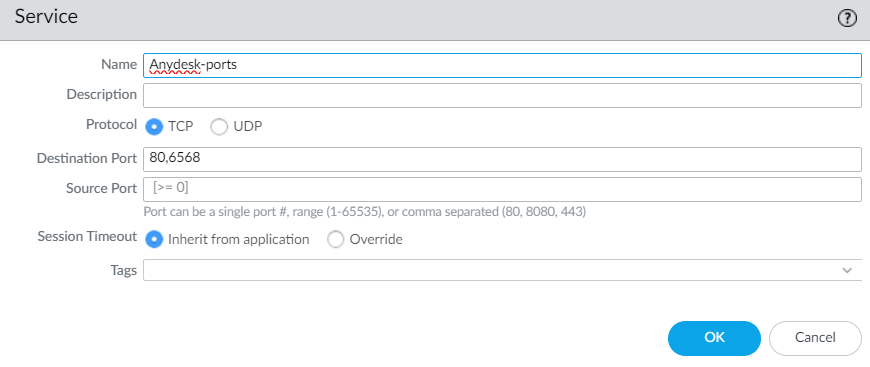Click the Tags label
Viewport: 870px width, 367px height.
[x=123, y=271]
